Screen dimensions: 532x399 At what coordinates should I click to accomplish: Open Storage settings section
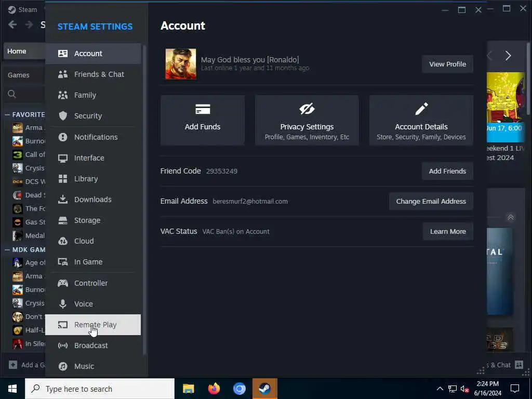pos(93,220)
